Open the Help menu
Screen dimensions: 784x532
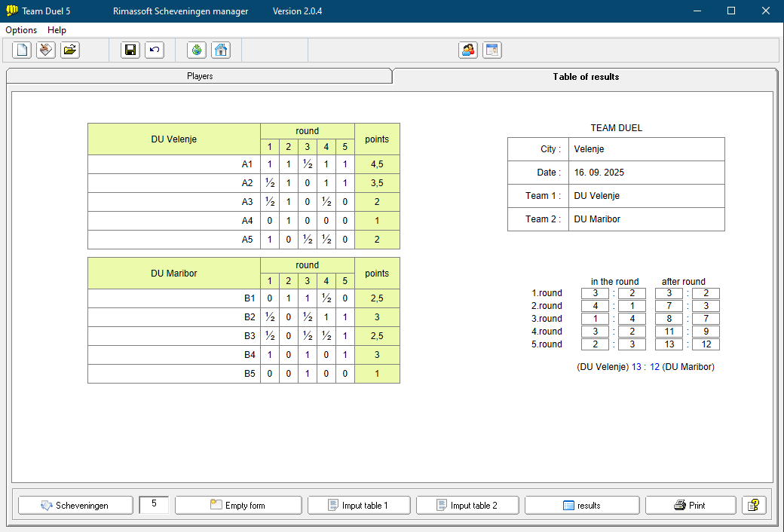[x=57, y=30]
